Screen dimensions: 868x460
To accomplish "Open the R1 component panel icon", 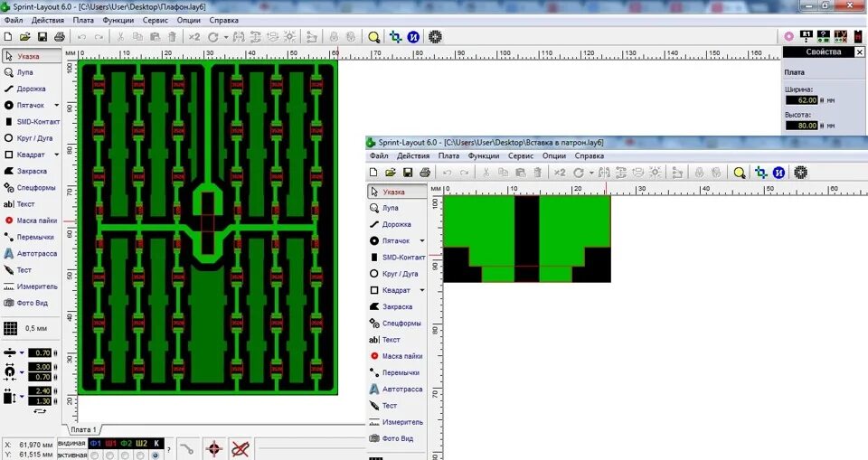I will pos(806,37).
